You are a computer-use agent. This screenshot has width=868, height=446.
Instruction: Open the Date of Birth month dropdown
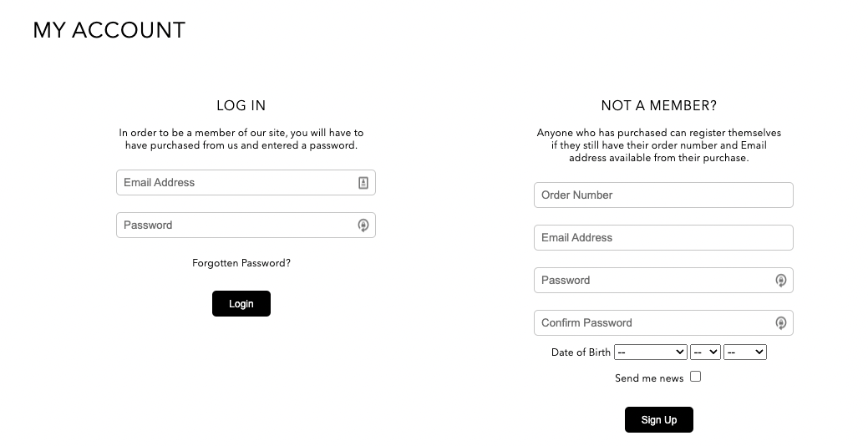pyautogui.click(x=651, y=352)
